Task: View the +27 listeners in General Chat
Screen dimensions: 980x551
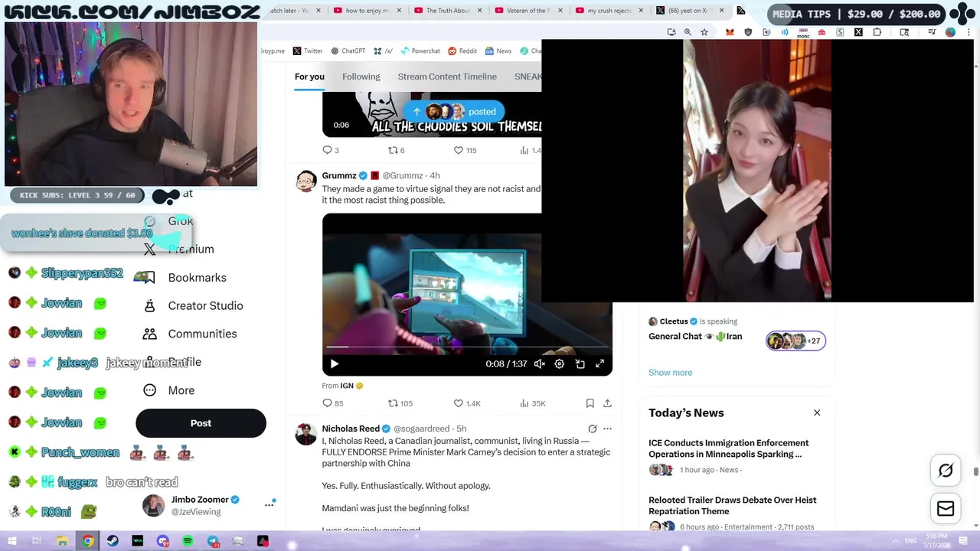Action: [796, 341]
